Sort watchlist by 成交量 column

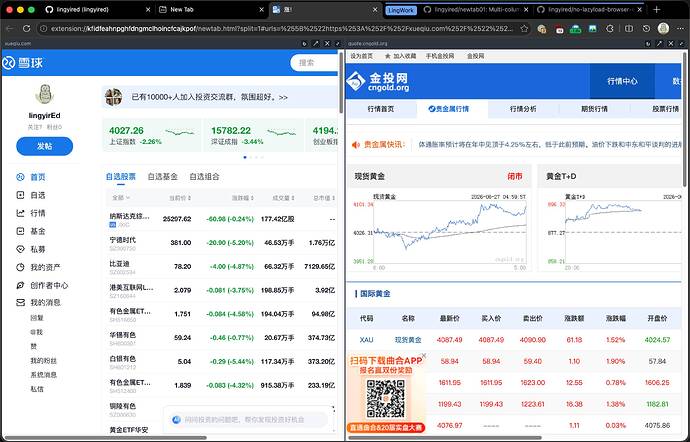pyautogui.click(x=283, y=198)
